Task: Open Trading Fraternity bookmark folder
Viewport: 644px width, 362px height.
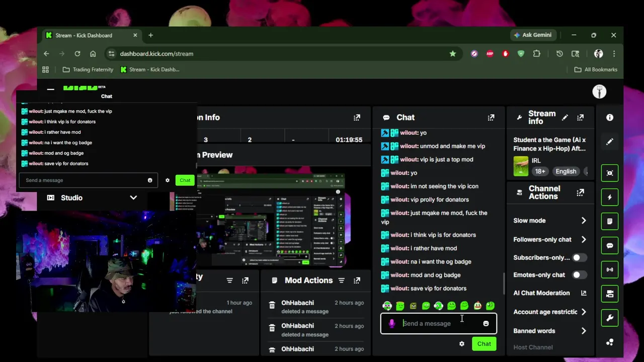Action: pyautogui.click(x=88, y=70)
